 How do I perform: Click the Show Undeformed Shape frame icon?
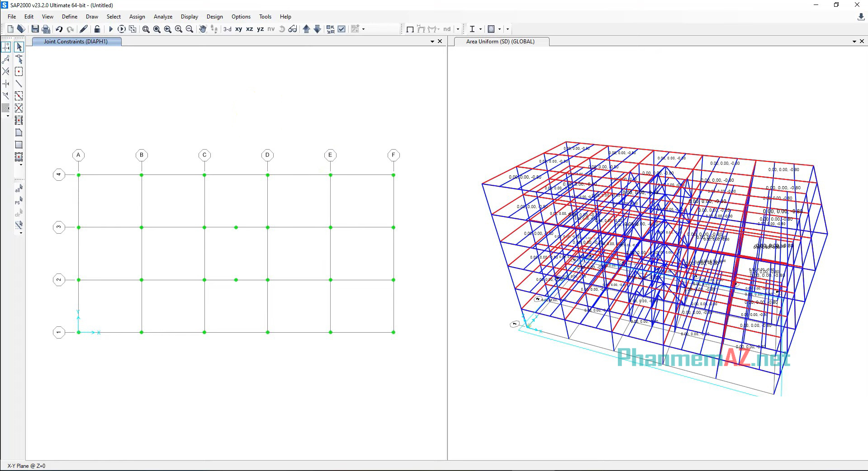click(x=410, y=29)
